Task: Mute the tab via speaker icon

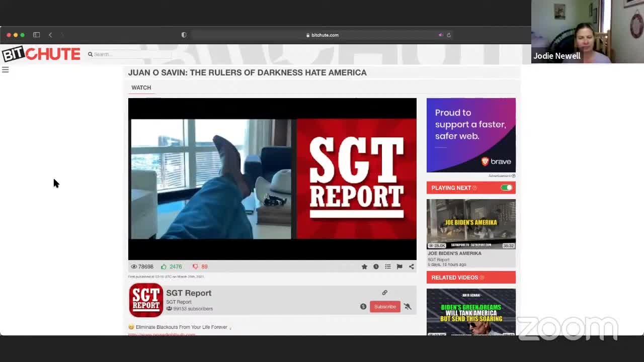Action: tap(441, 35)
